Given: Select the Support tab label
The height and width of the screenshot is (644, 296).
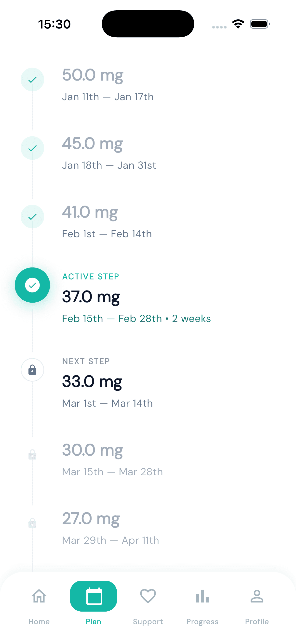Looking at the screenshot, I should [x=148, y=621].
